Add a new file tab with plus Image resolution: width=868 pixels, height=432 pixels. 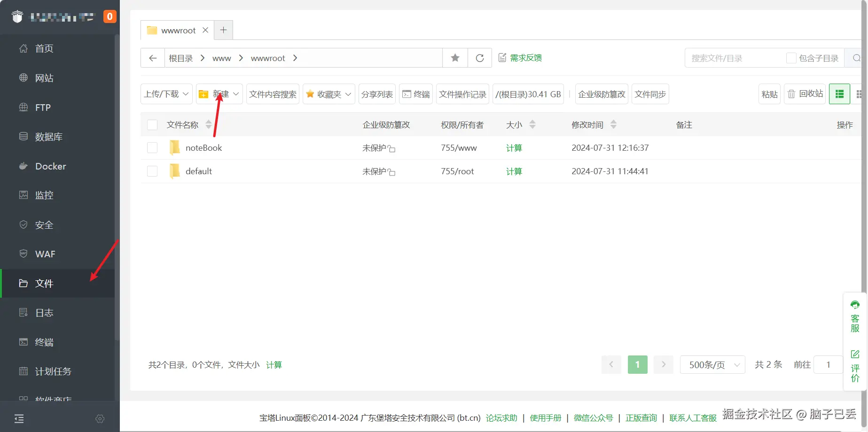point(223,30)
